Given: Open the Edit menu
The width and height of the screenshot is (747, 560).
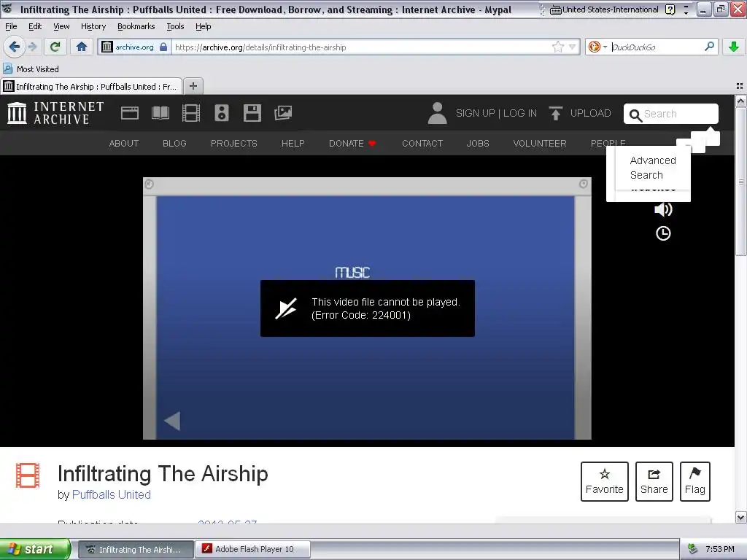Looking at the screenshot, I should click(x=35, y=26).
